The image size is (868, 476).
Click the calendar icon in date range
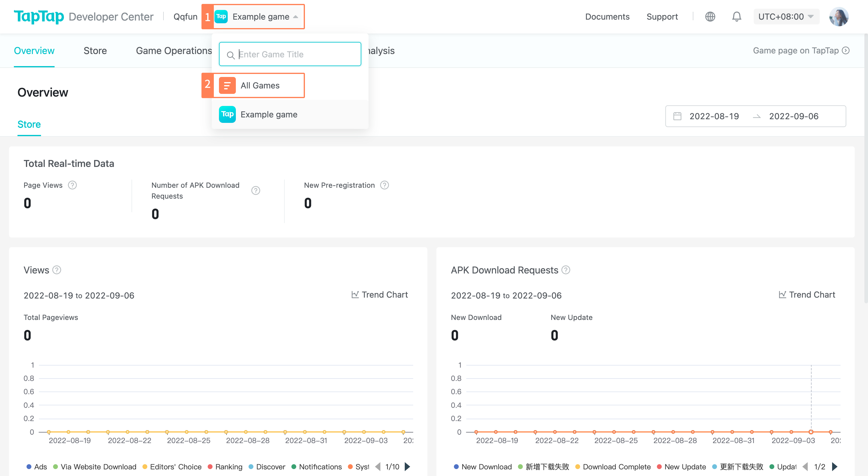coord(677,116)
